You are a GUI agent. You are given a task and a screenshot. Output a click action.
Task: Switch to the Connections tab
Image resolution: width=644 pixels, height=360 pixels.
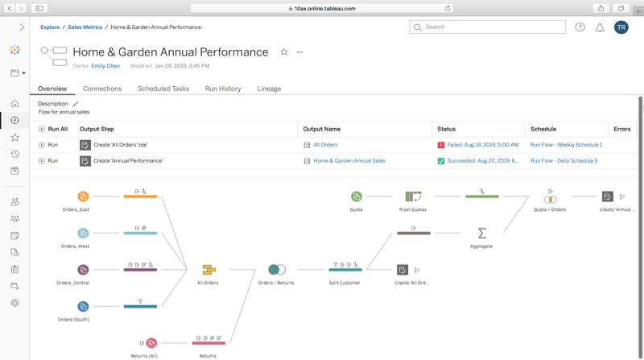[102, 89]
